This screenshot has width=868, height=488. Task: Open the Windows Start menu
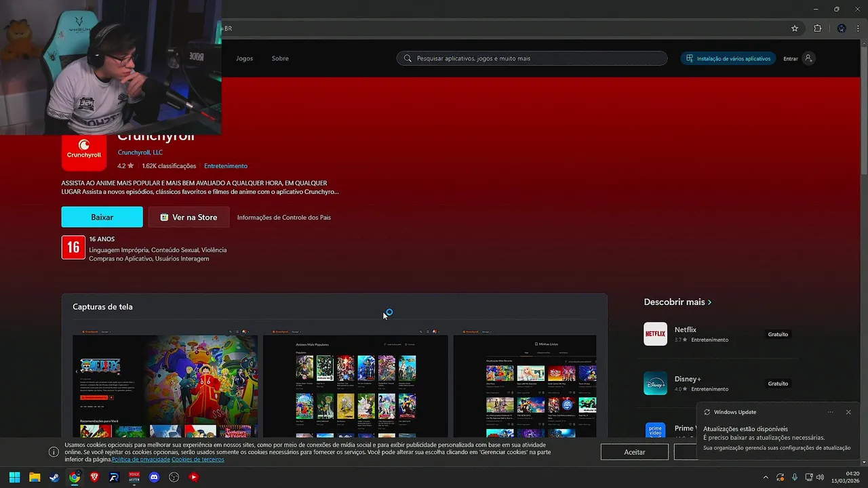(14, 477)
